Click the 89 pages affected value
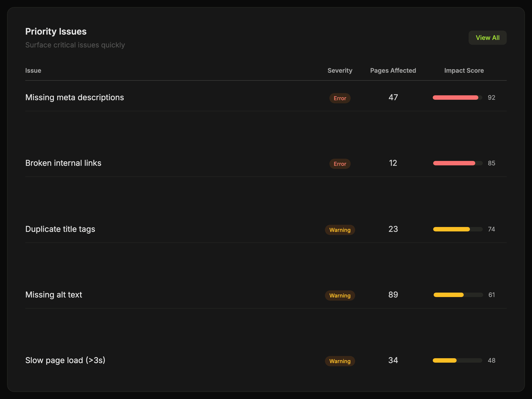Viewport: 532px width, 399px height. (x=393, y=295)
